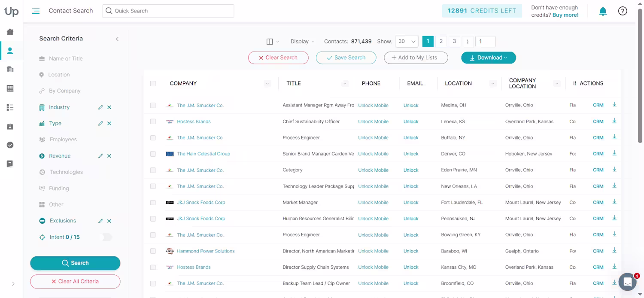The height and width of the screenshot is (298, 644).
Task: Go to next results page arrow
Action: click(x=468, y=42)
